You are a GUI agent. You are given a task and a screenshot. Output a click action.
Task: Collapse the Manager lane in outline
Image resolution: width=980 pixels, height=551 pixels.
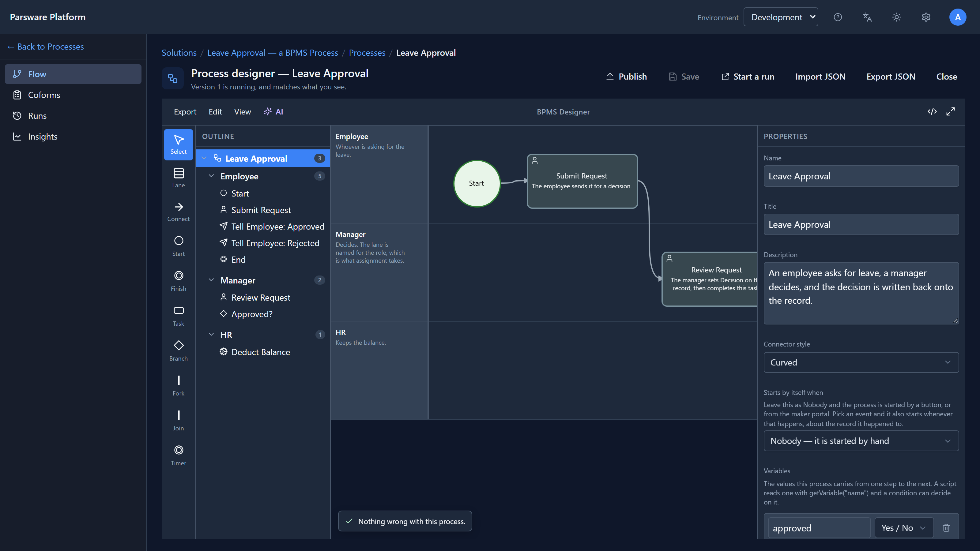(x=211, y=280)
